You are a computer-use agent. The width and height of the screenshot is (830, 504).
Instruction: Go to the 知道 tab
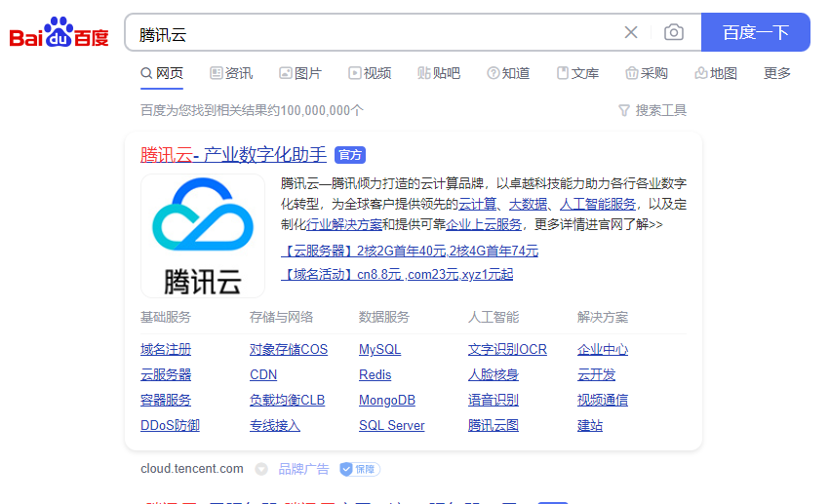click(509, 73)
